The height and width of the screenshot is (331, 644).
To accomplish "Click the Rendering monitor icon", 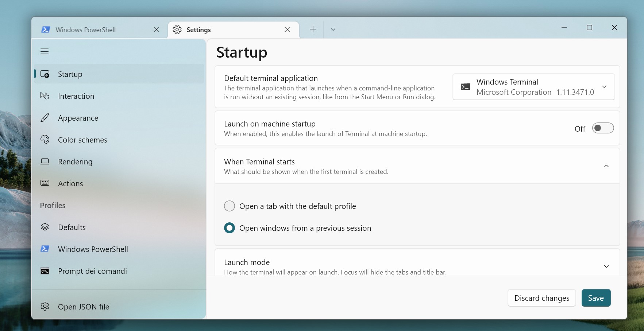I will (x=45, y=161).
